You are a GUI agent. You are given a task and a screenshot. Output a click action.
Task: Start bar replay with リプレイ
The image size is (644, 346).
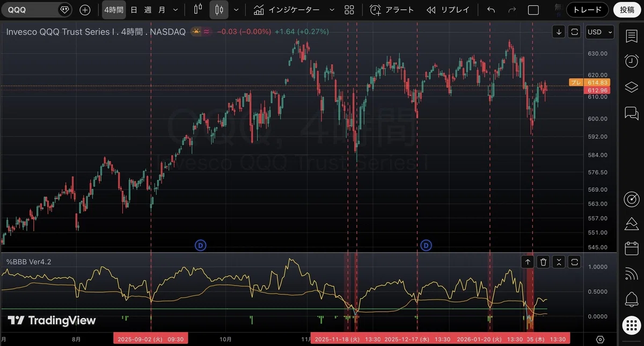[x=448, y=10]
